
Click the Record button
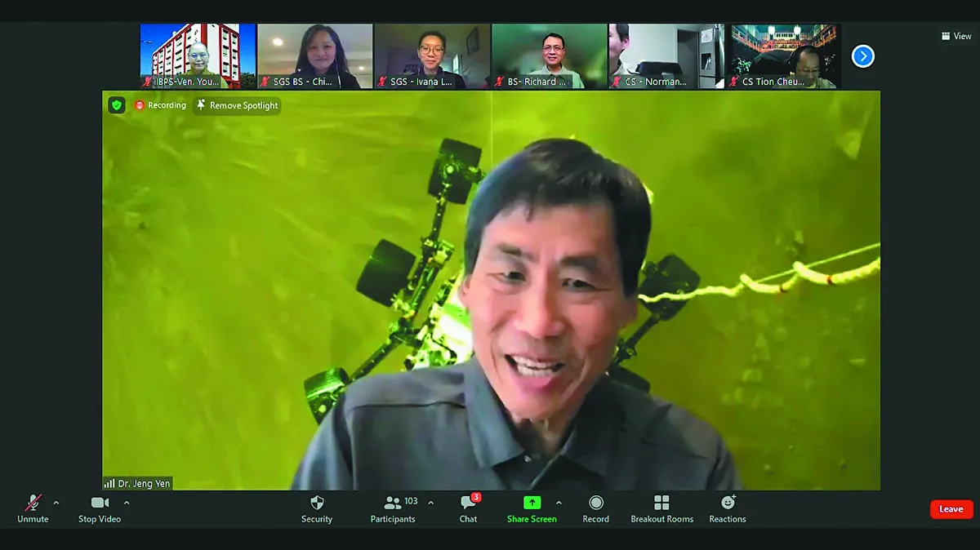click(x=595, y=508)
